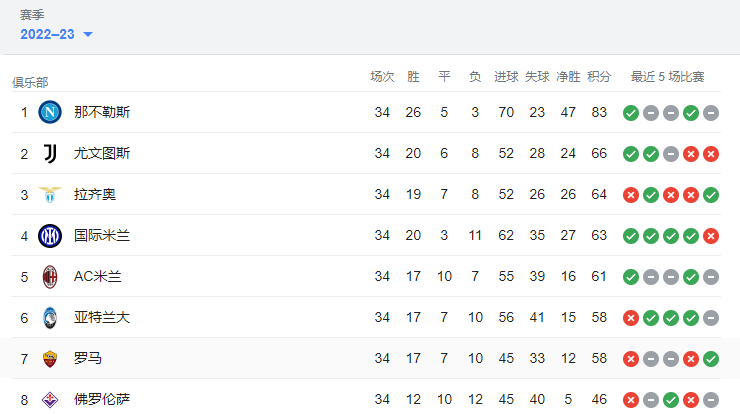Open the 2022–23 season dropdown
The height and width of the screenshot is (414, 740).
[56, 34]
